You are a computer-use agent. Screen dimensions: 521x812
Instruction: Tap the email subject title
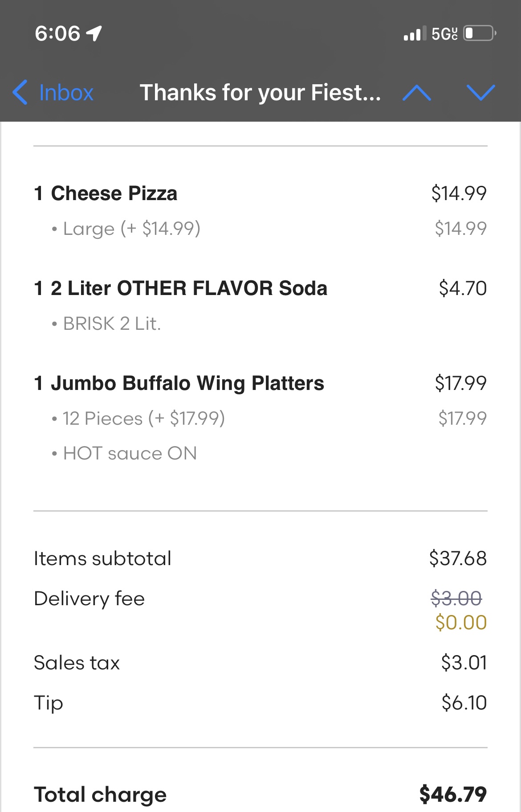(x=260, y=93)
